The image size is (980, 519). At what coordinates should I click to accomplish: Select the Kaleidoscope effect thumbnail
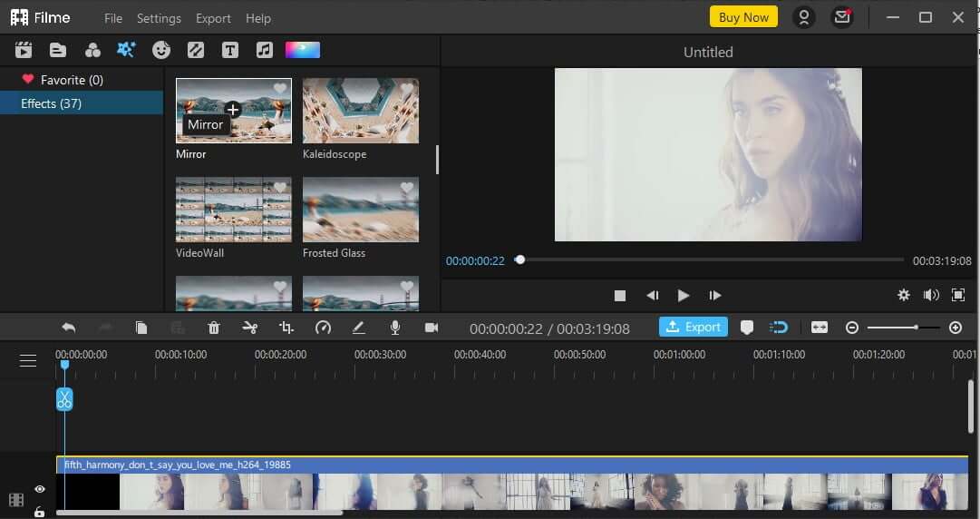click(x=361, y=111)
